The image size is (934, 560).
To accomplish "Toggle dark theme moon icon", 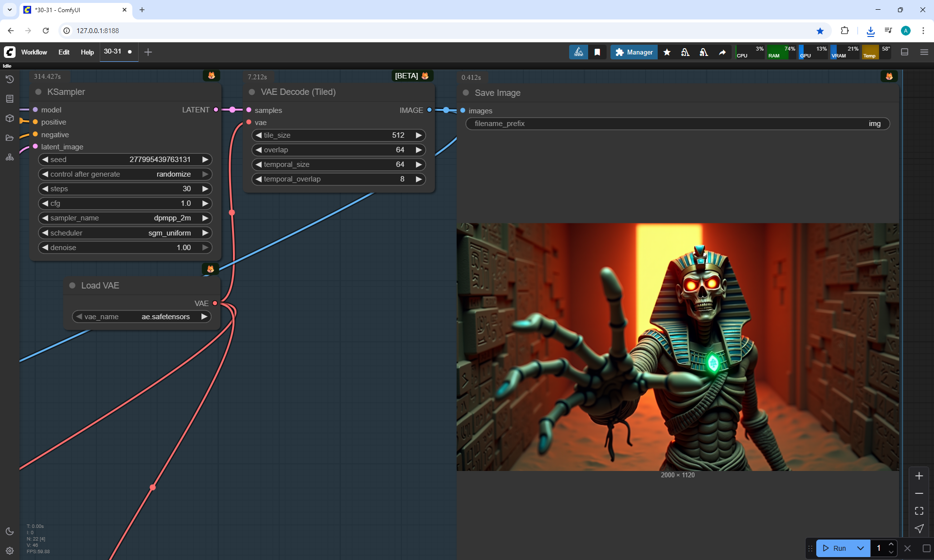I will point(10,531).
